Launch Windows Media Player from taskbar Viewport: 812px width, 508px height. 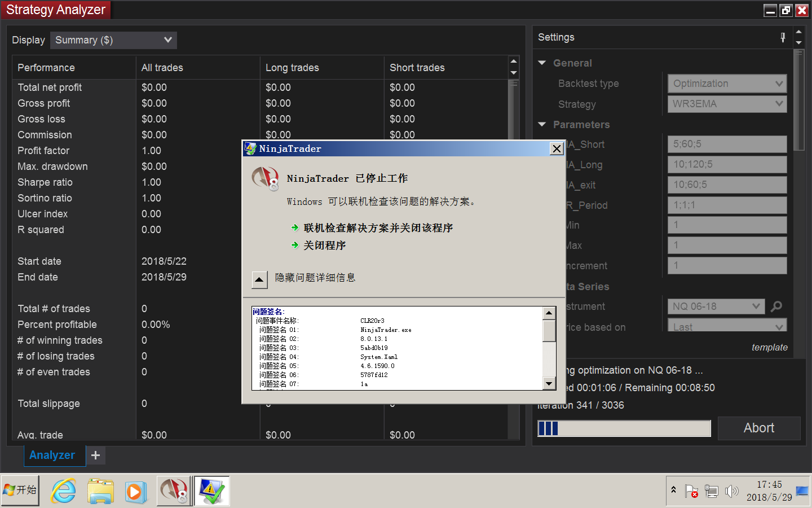135,491
